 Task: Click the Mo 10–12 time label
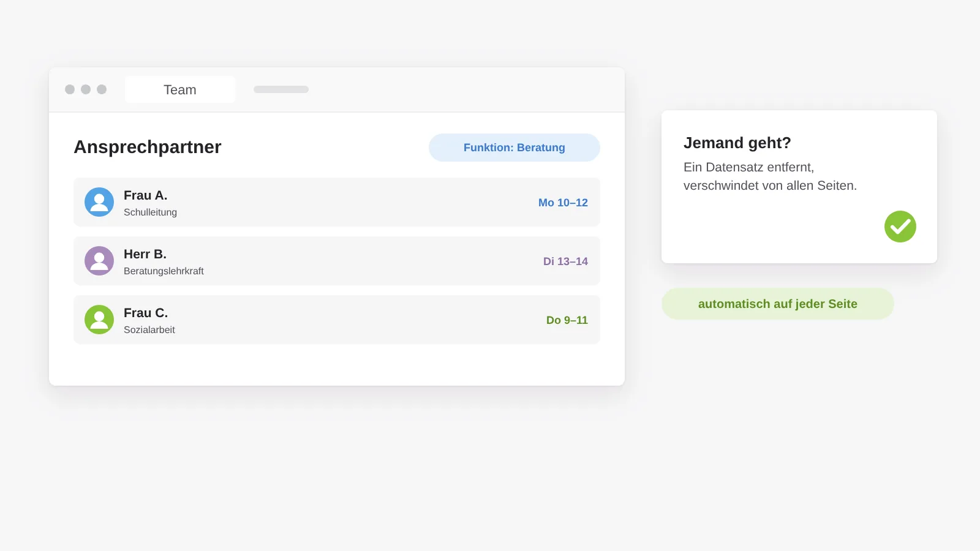point(563,203)
